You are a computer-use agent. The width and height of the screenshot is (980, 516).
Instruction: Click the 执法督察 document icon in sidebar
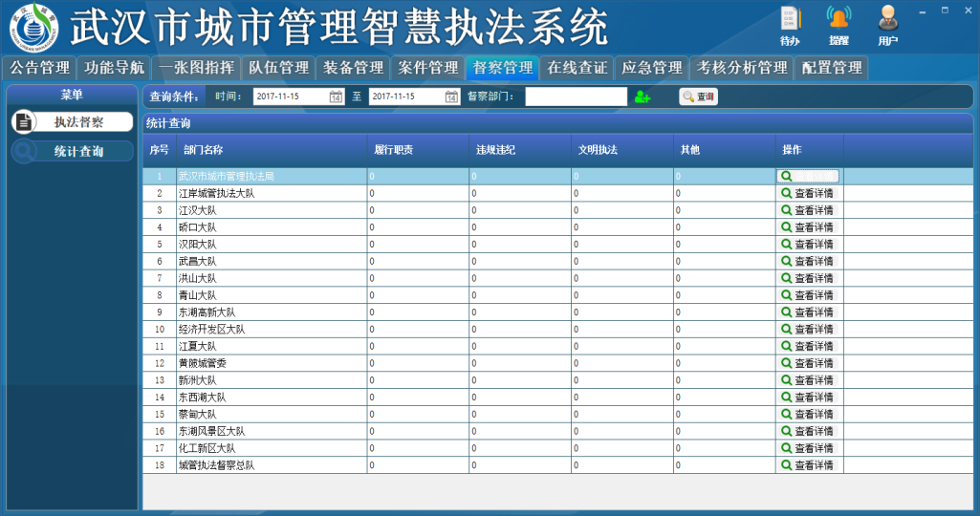25,122
